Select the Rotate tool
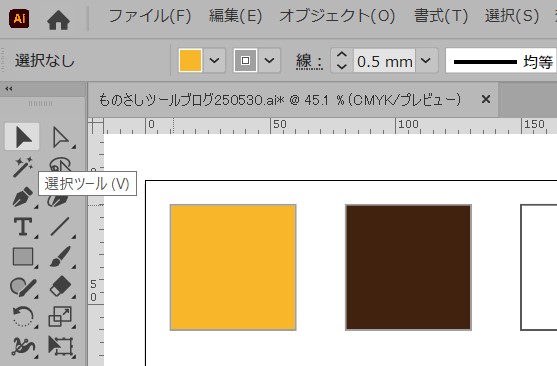 [23, 316]
